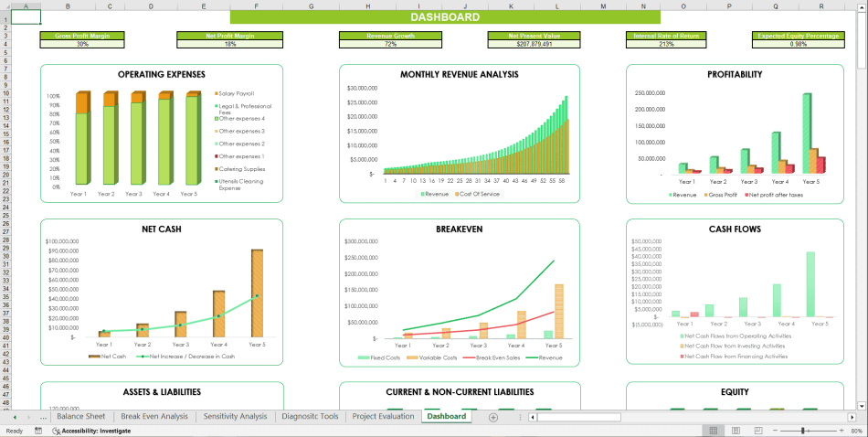
Task: Click the 80% zoom level button
Action: pos(854,431)
